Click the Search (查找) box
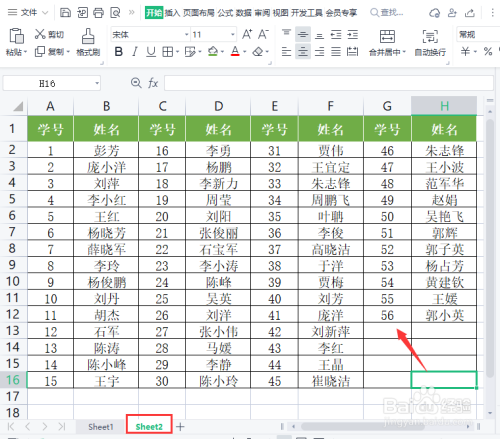 [x=387, y=13]
